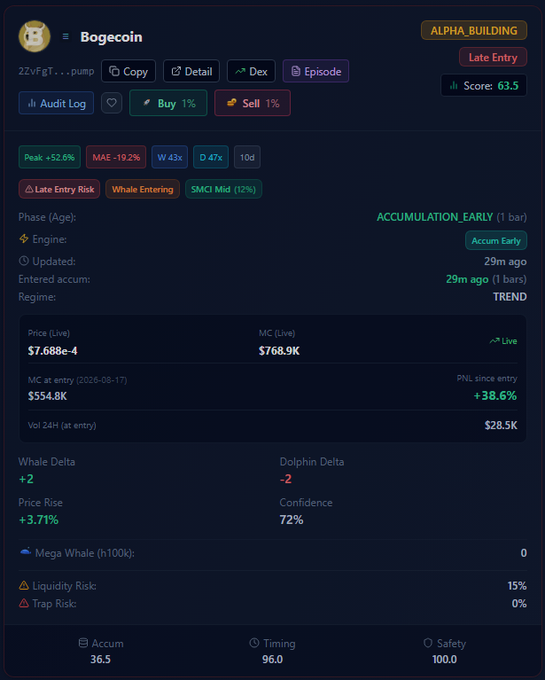Click the ACCUMULATION_EARLY phase value

tap(434, 217)
